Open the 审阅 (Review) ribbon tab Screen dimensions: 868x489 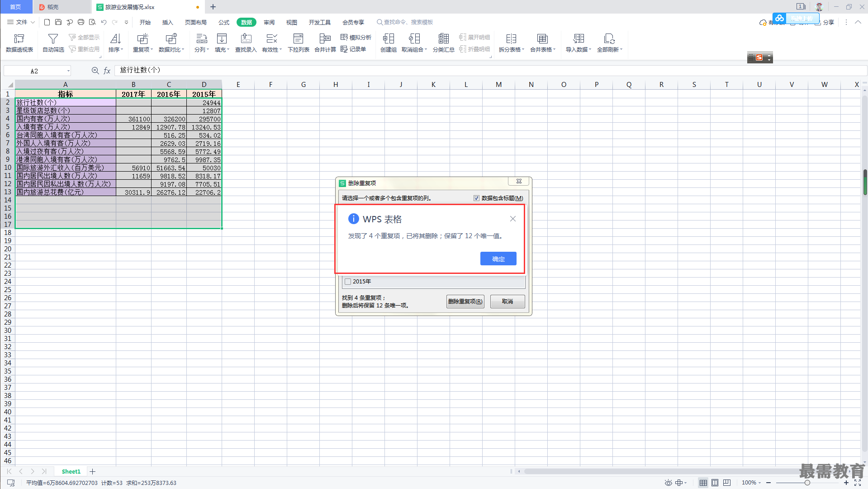click(x=269, y=22)
